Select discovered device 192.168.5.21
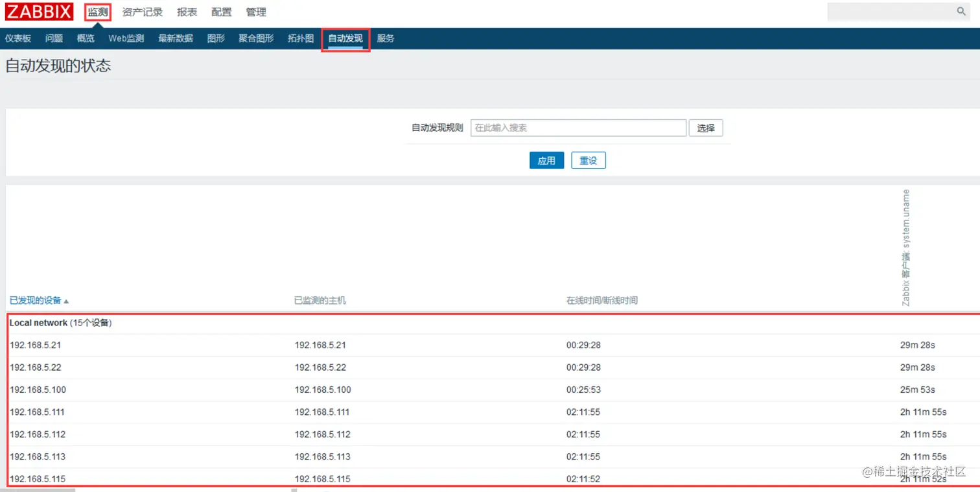The width and height of the screenshot is (980, 492). 35,345
